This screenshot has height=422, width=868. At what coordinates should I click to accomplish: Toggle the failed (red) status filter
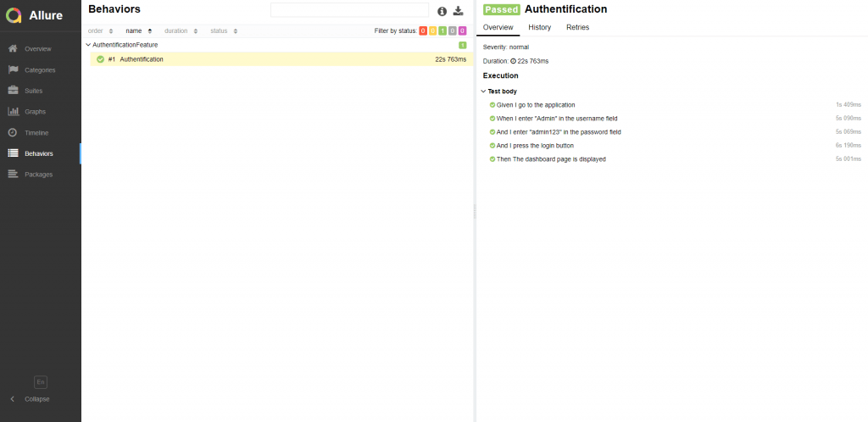point(423,31)
